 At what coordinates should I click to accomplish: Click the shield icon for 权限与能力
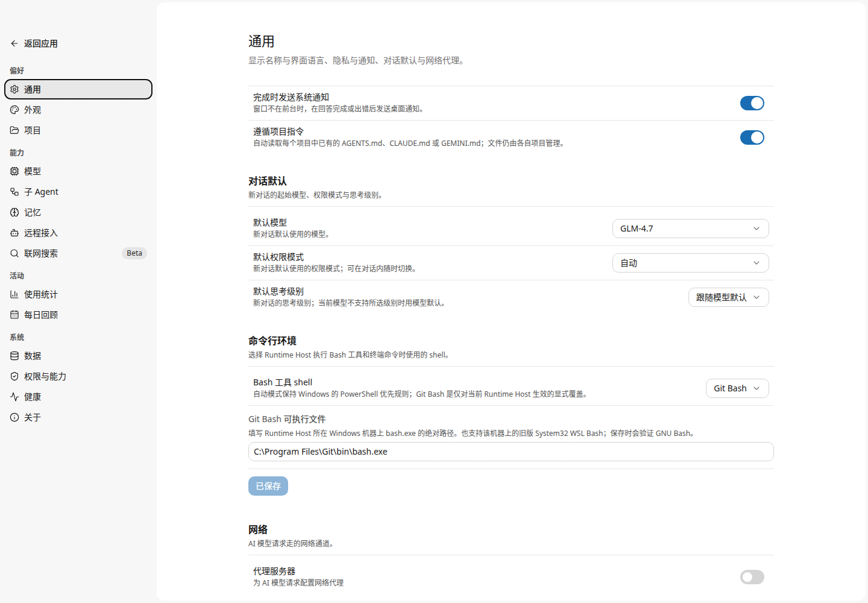click(x=14, y=376)
